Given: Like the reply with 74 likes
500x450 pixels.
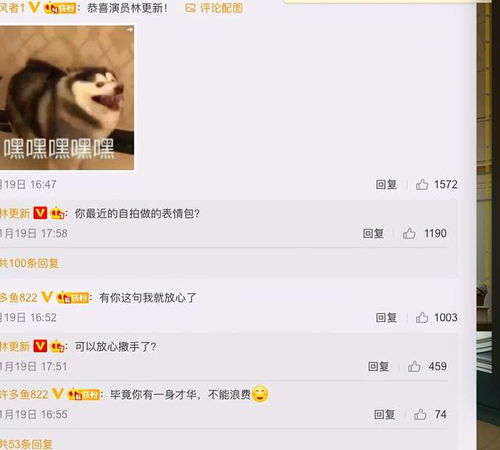Looking at the screenshot, I should tap(420, 414).
